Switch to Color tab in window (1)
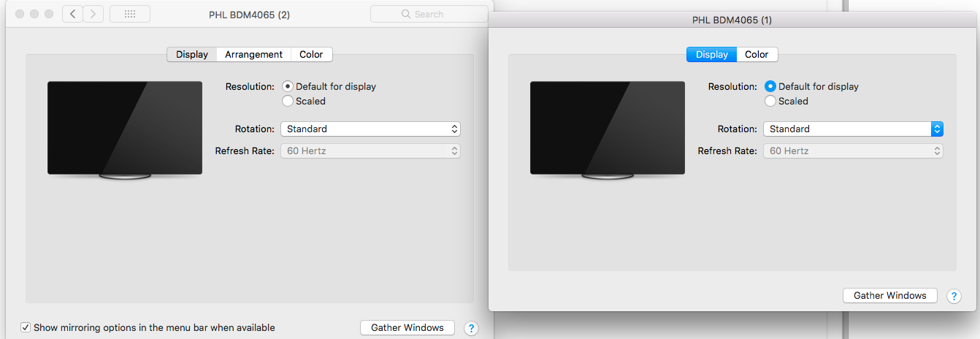The height and width of the screenshot is (339, 980). pos(757,54)
